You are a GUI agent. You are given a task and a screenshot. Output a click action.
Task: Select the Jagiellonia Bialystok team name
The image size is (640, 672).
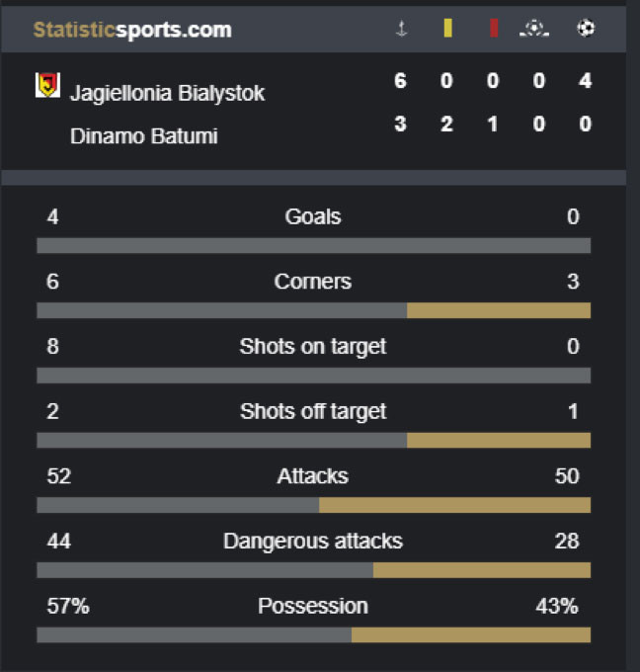pos(167,94)
